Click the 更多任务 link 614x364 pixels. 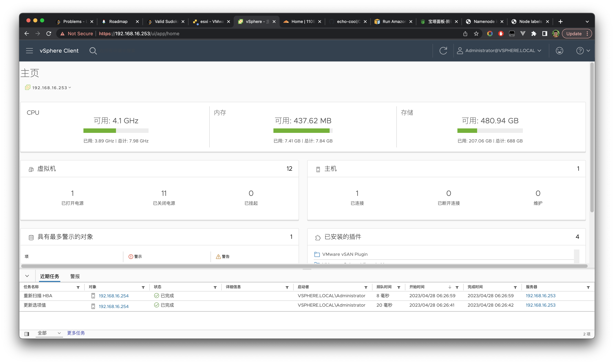click(76, 333)
